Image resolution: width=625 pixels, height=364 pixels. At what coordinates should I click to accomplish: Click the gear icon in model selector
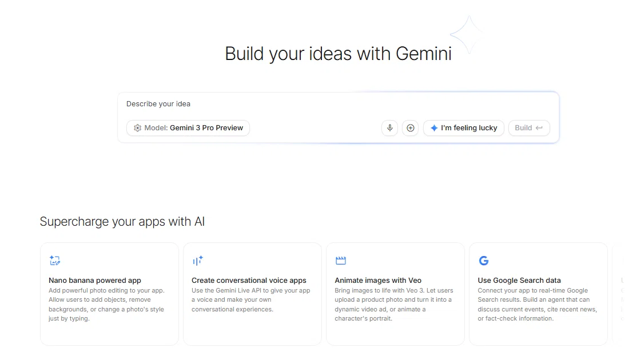click(x=137, y=128)
